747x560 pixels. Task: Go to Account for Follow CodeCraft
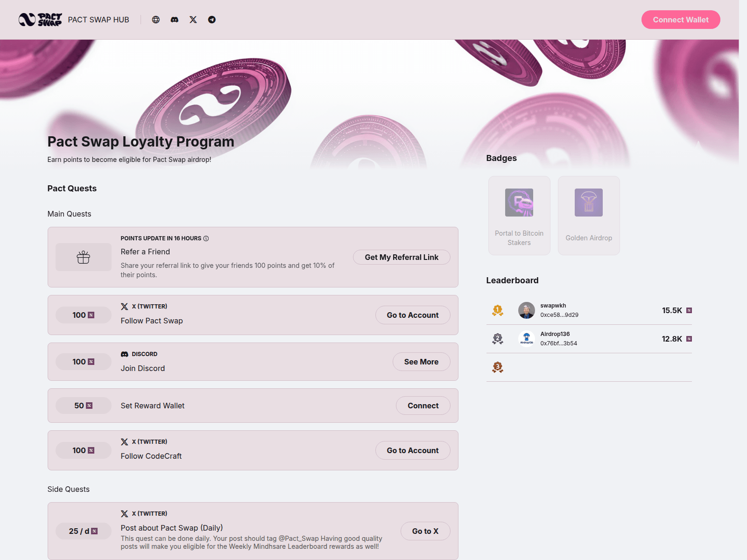[x=413, y=450]
